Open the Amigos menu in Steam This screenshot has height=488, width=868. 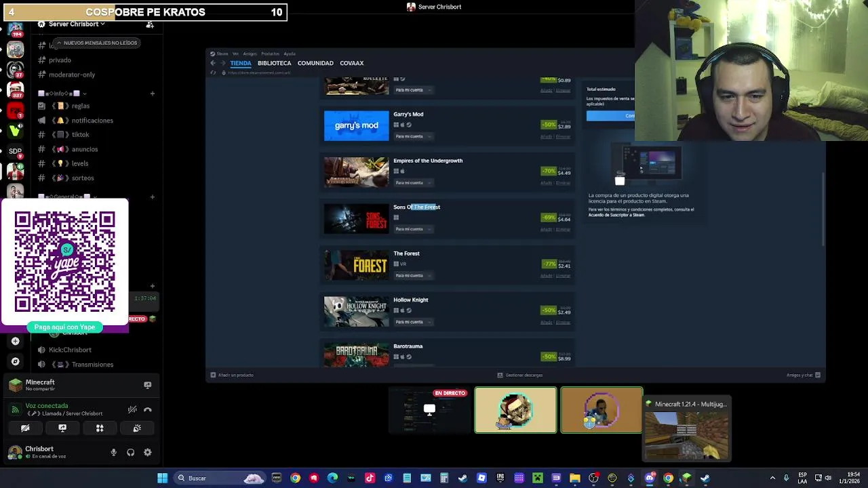(250, 54)
